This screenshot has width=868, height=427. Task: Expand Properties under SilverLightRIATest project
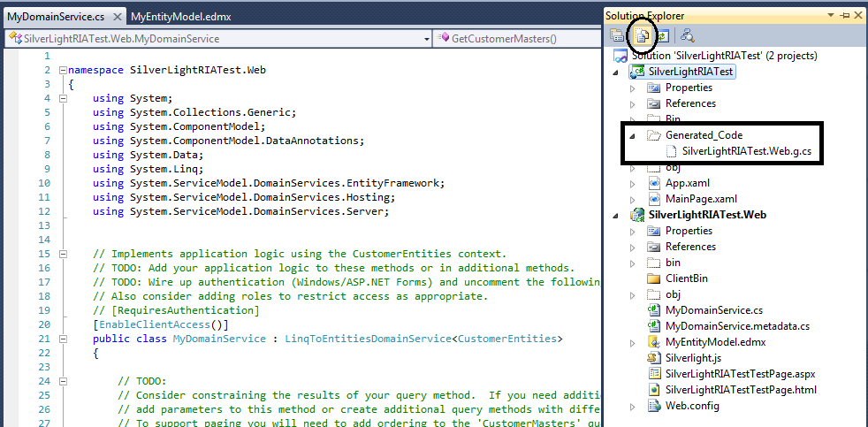(x=633, y=88)
